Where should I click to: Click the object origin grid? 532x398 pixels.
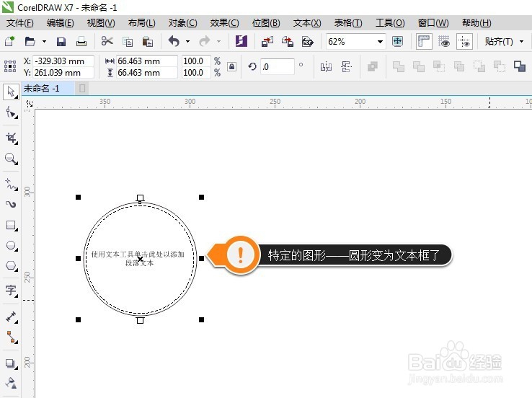(10, 66)
